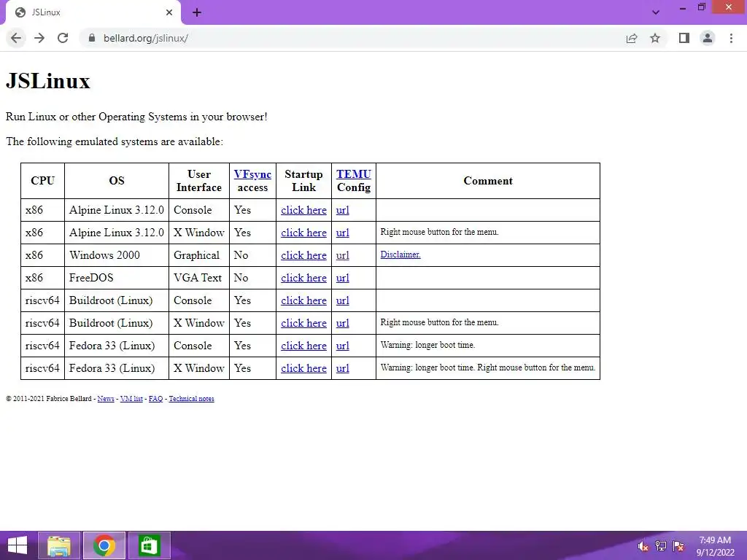Open the url config for Buildroot X Window
This screenshot has height=560, width=747.
[x=343, y=323]
